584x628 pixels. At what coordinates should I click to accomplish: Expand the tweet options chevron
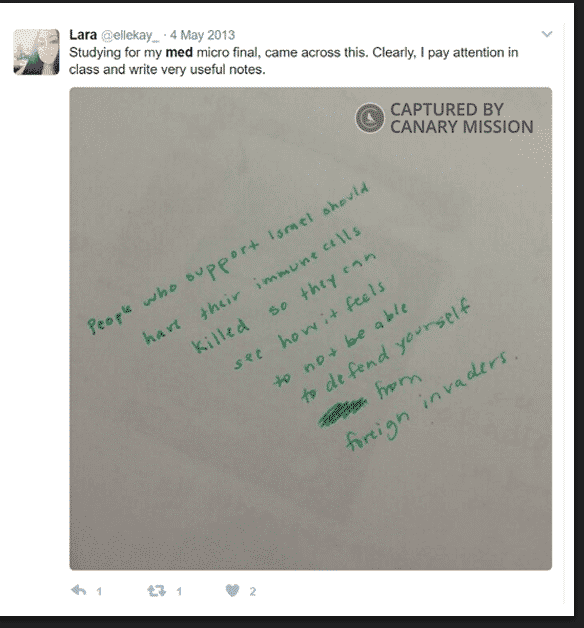[x=547, y=34]
